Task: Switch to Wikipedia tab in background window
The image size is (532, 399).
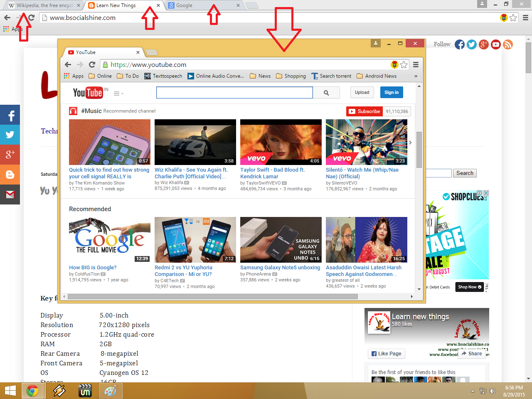Action: [44, 5]
